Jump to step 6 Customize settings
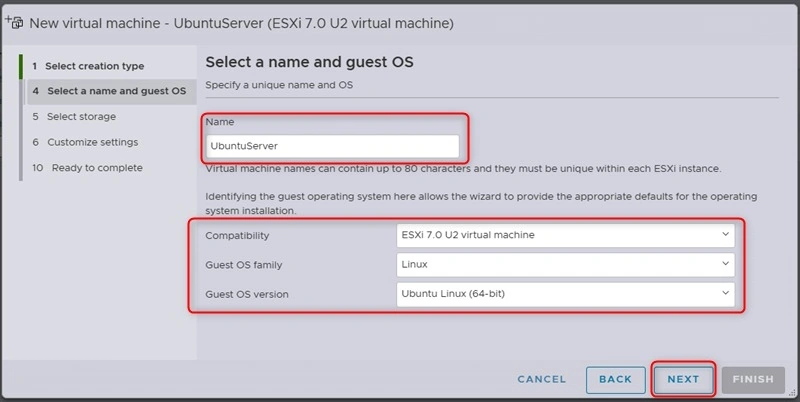The width and height of the screenshot is (800, 402). tap(85, 142)
